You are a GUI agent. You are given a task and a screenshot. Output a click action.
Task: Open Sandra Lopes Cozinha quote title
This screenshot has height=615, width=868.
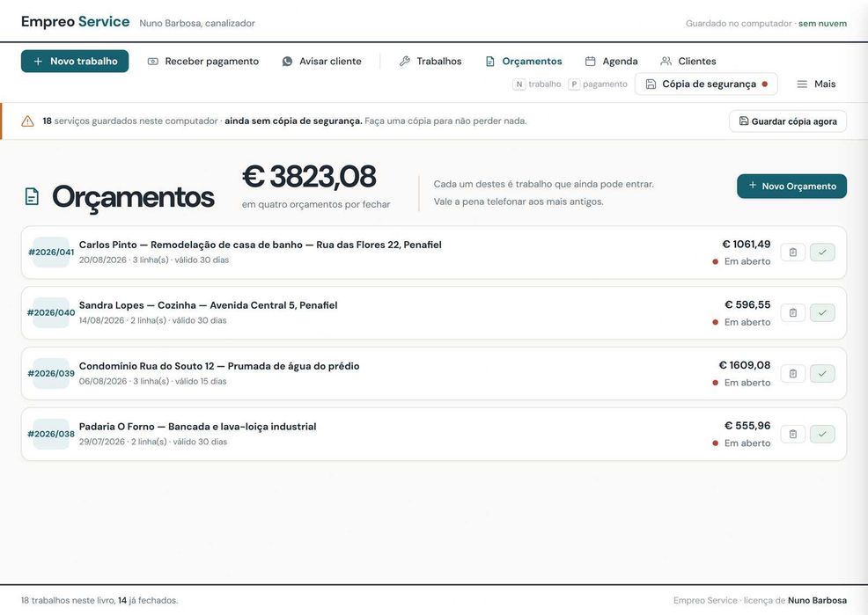coord(208,305)
